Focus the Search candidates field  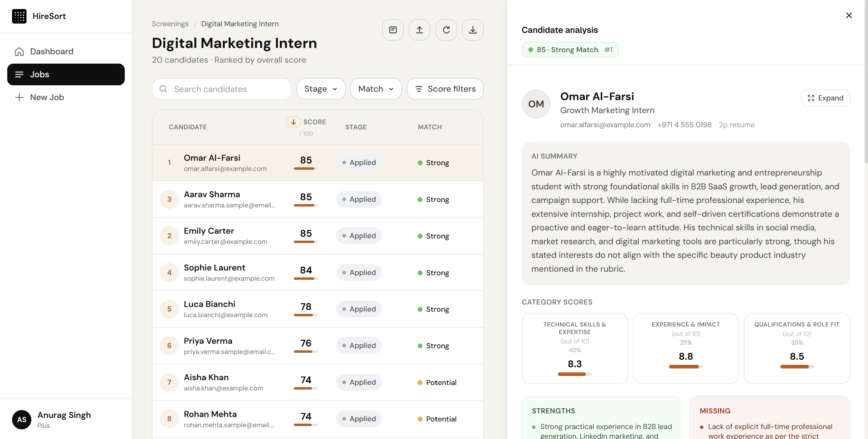pos(222,89)
